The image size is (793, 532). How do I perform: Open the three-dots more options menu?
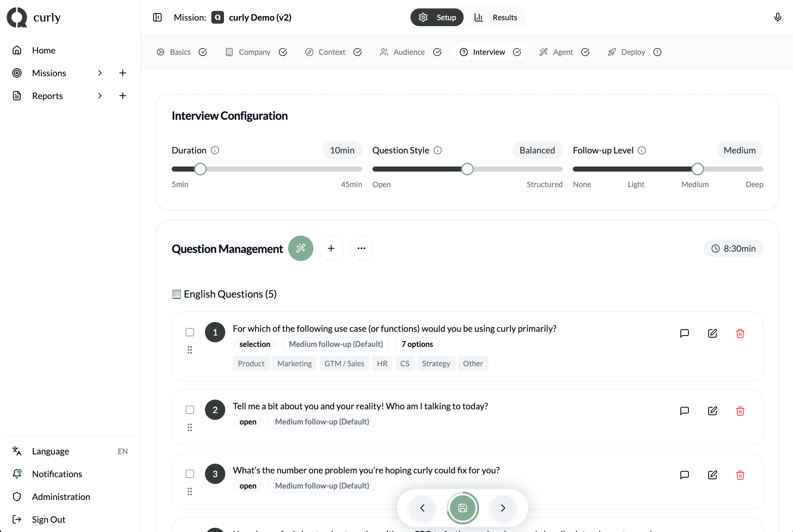pyautogui.click(x=361, y=248)
